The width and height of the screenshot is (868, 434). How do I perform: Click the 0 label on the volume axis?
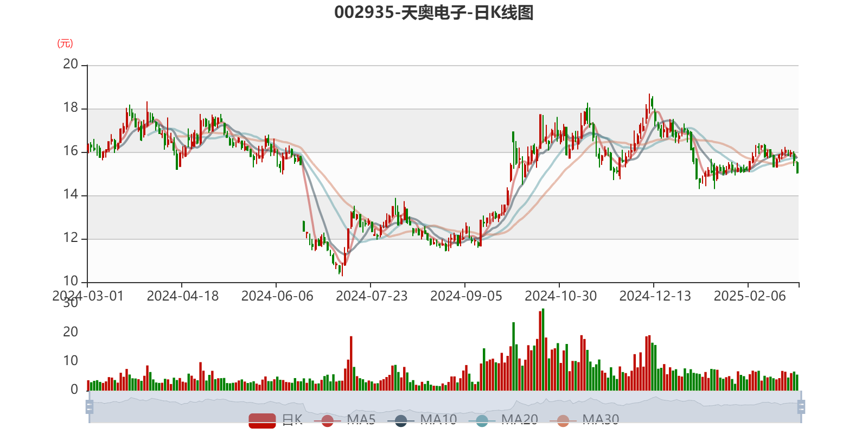[x=74, y=390]
